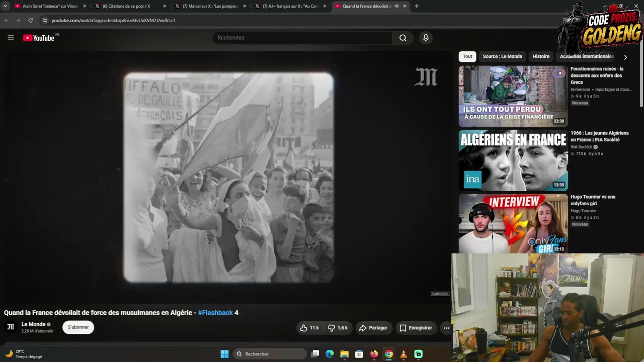644x362 pixels.
Task: Open the YouTube guide hamburger menu
Action: click(x=11, y=38)
